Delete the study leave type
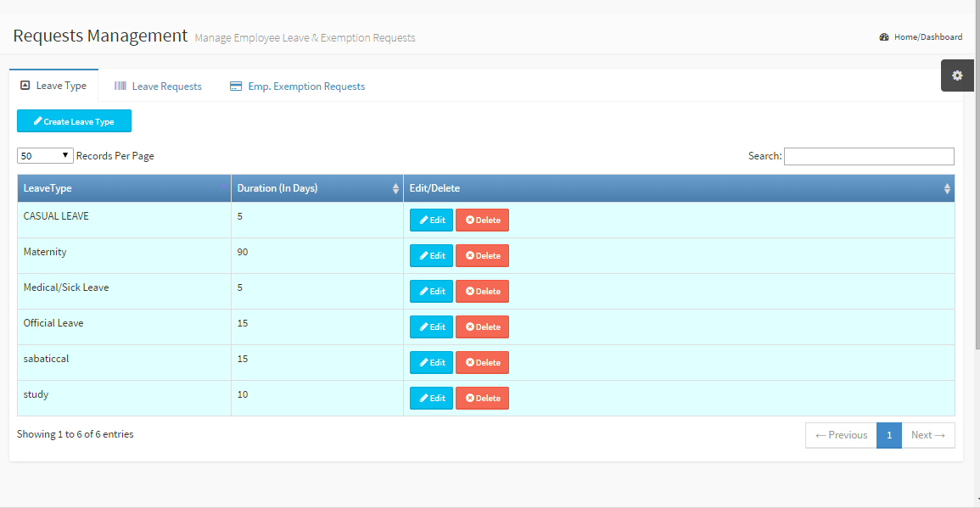Screen dimensions: 980x508 point(482,399)
